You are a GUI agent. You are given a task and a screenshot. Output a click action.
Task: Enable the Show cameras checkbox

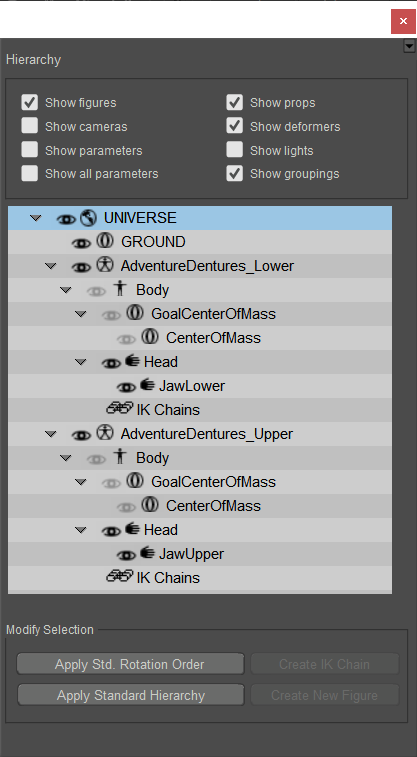click(x=29, y=126)
